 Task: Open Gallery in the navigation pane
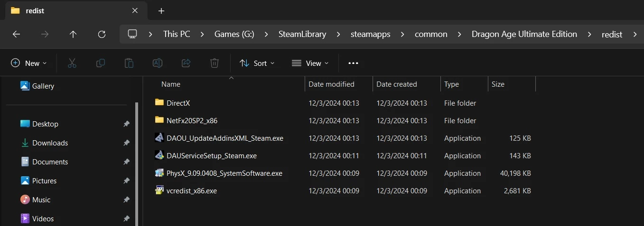[x=37, y=86]
